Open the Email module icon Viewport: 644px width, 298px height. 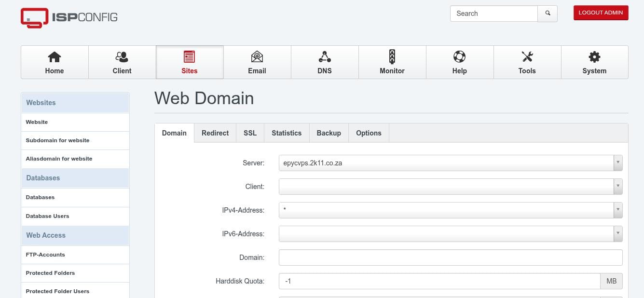pyautogui.click(x=257, y=57)
